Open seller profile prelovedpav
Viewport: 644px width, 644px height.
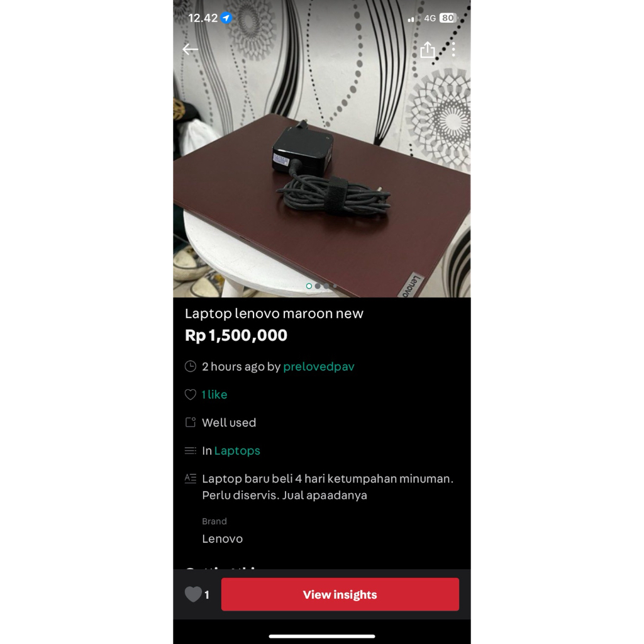[319, 367]
